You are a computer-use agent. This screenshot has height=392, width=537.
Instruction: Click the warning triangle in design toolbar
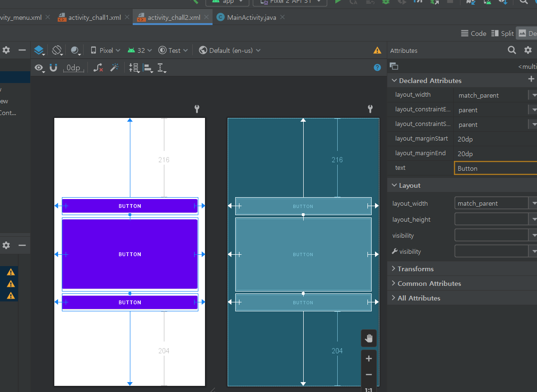tap(377, 50)
